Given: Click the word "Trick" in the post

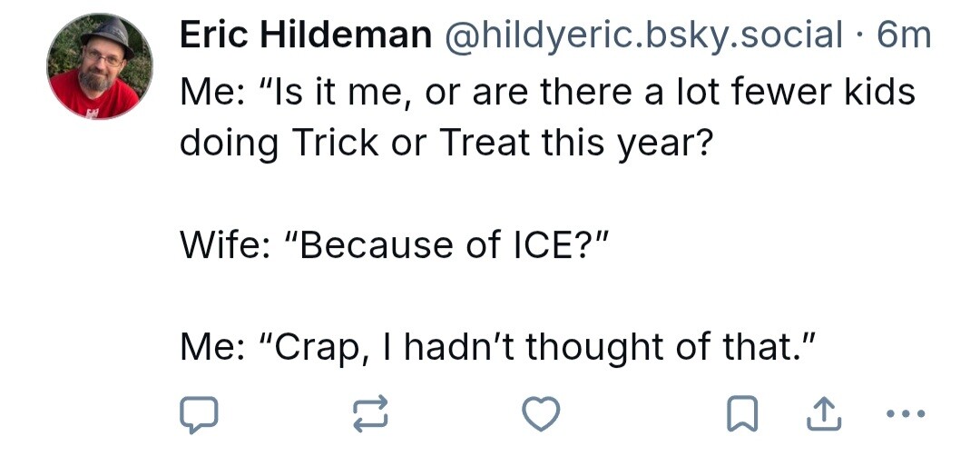Looking at the screenshot, I should click(x=332, y=144).
